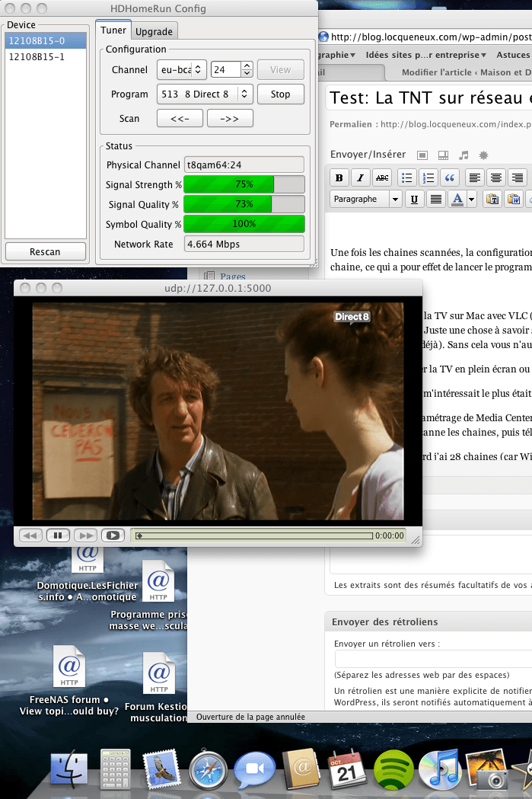Select device 12108B15-0

coord(46,41)
